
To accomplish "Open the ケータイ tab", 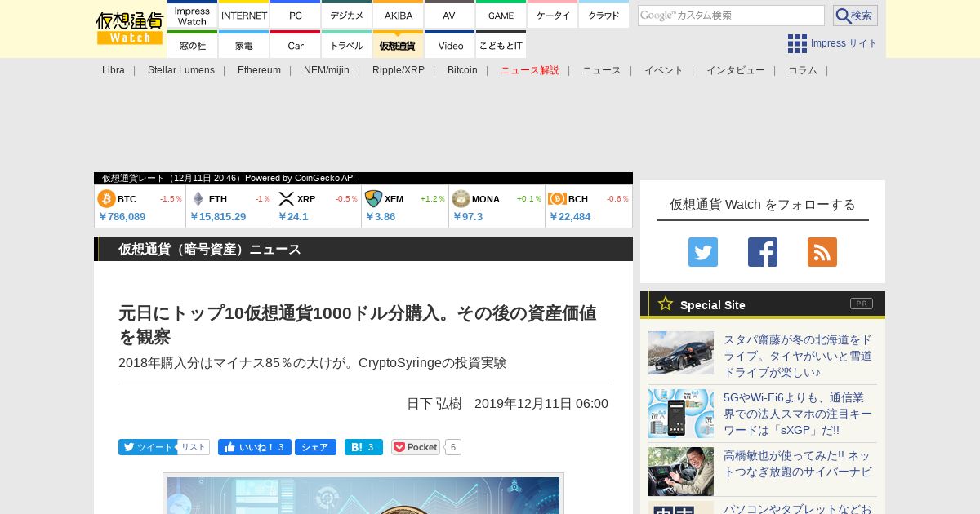I will click(x=553, y=16).
